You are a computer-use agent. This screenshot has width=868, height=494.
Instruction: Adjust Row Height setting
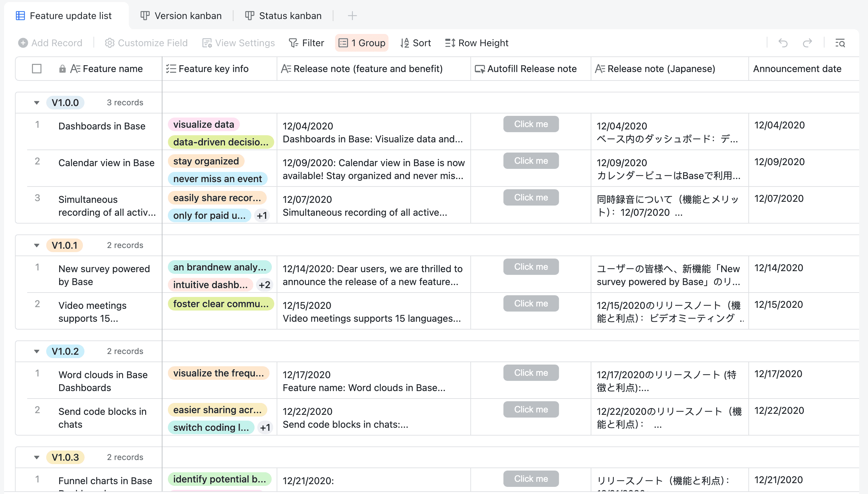coord(476,43)
